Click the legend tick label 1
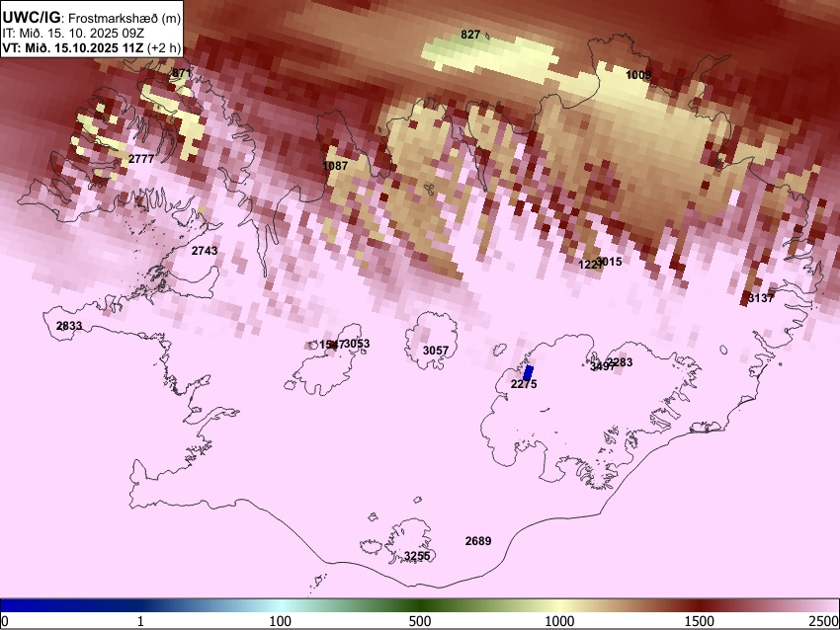This screenshot has height=630, width=840. coord(140,621)
